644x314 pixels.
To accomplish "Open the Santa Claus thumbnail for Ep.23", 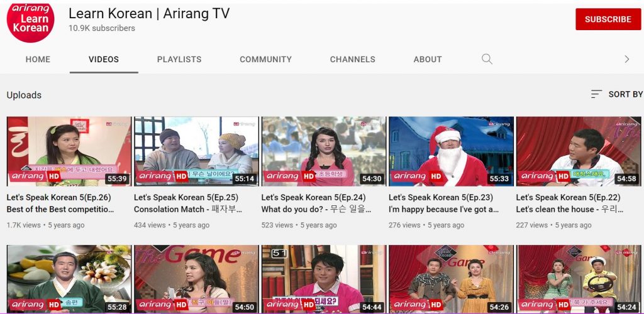I will point(451,151).
